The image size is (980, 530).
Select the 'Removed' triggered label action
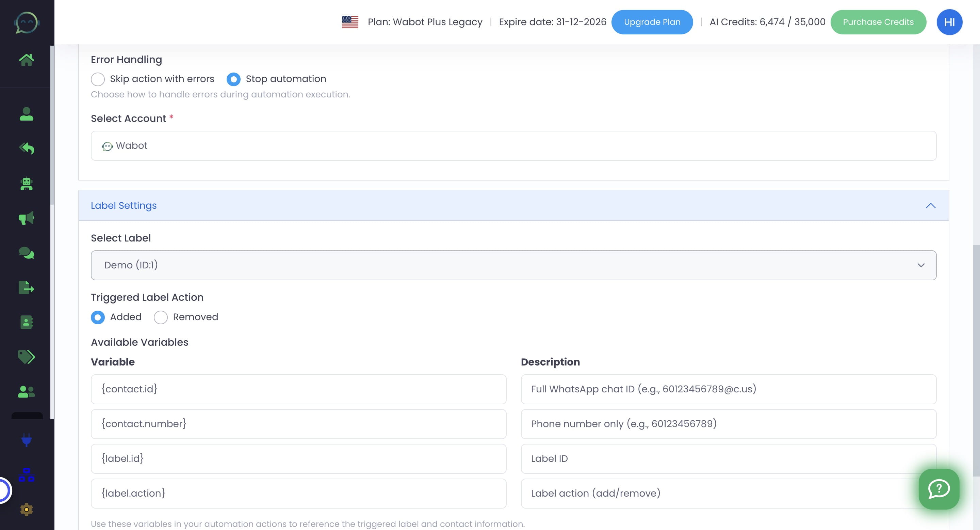[161, 317]
